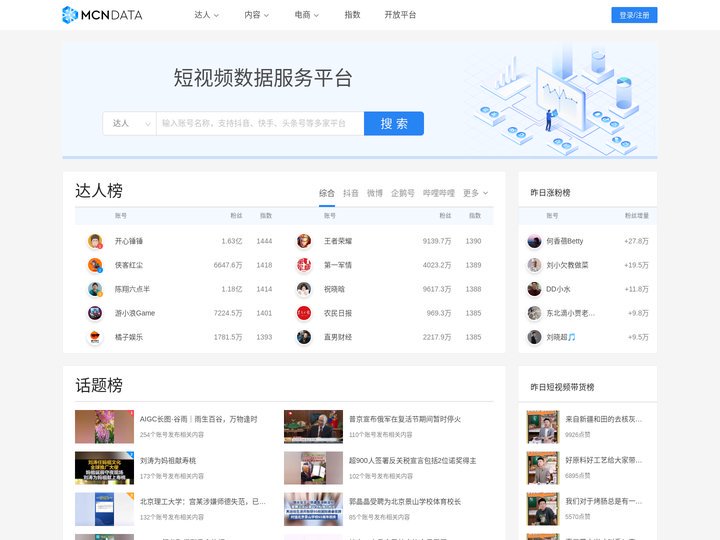The width and height of the screenshot is (720, 540).
Task: Click 刘晓超 avatar icon
Action: [534, 337]
